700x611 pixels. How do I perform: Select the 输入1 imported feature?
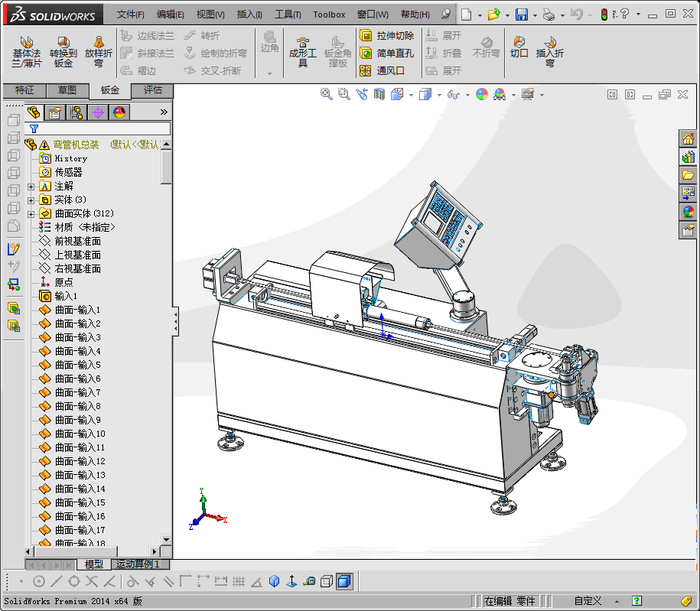pyautogui.click(x=66, y=296)
